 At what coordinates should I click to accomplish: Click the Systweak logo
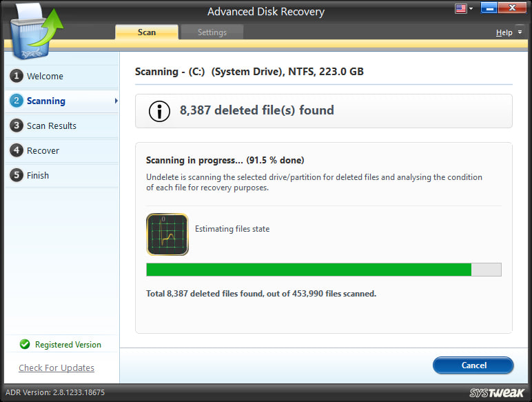click(x=497, y=393)
